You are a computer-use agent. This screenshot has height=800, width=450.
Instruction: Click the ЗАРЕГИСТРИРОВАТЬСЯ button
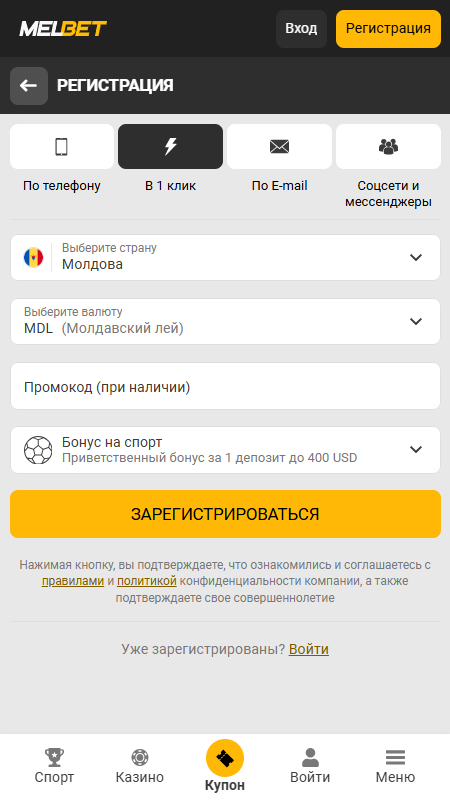225,514
